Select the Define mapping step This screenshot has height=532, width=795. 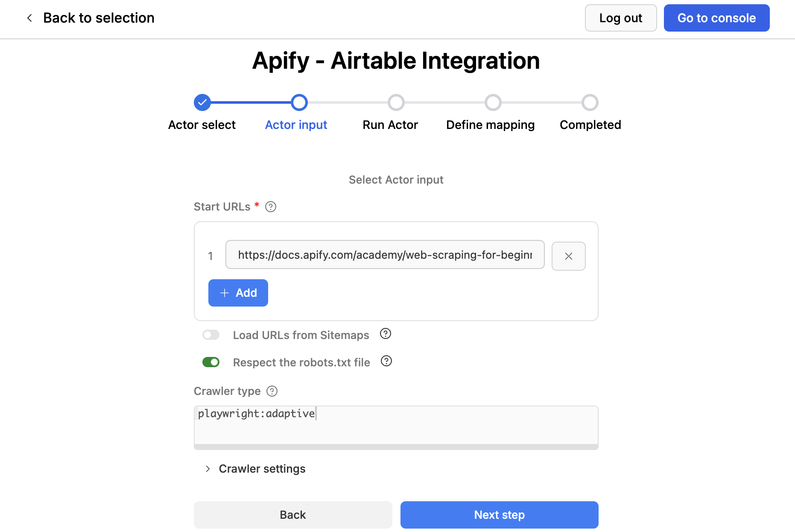click(493, 102)
